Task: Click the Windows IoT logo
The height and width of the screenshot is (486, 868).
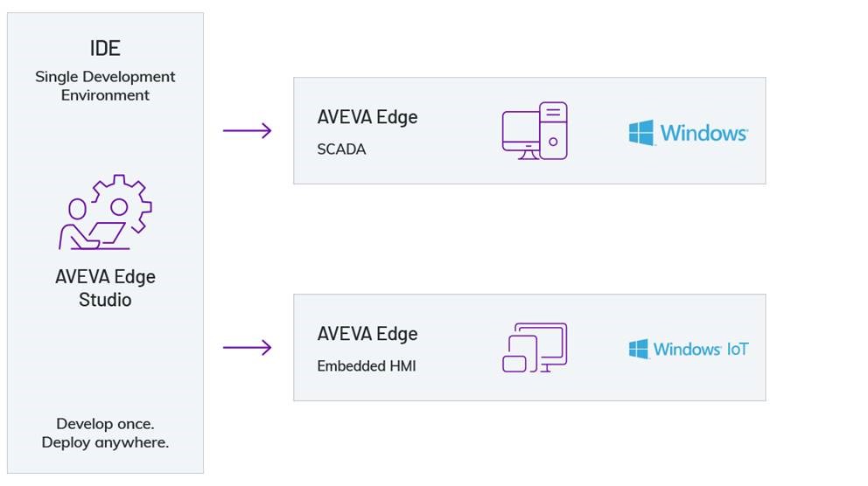Action: point(688,349)
